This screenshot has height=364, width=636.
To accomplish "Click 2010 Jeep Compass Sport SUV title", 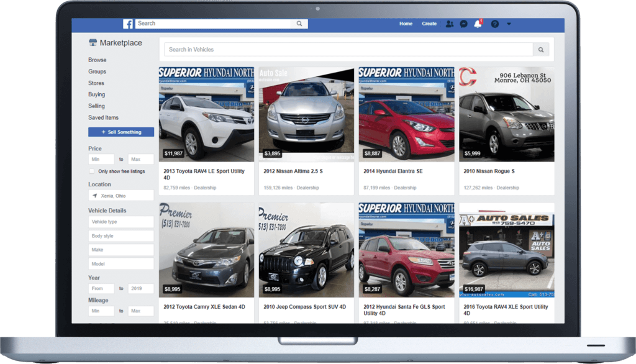I will [x=304, y=307].
